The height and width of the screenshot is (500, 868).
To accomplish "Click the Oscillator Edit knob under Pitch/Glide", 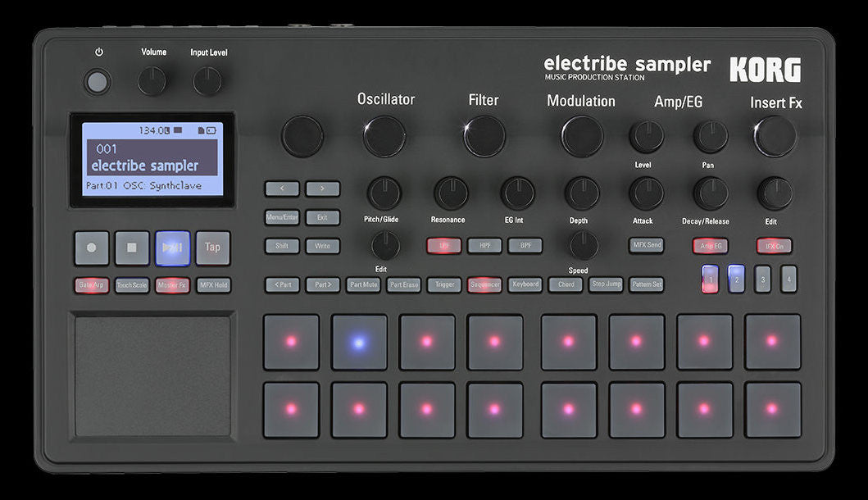I will [385, 246].
